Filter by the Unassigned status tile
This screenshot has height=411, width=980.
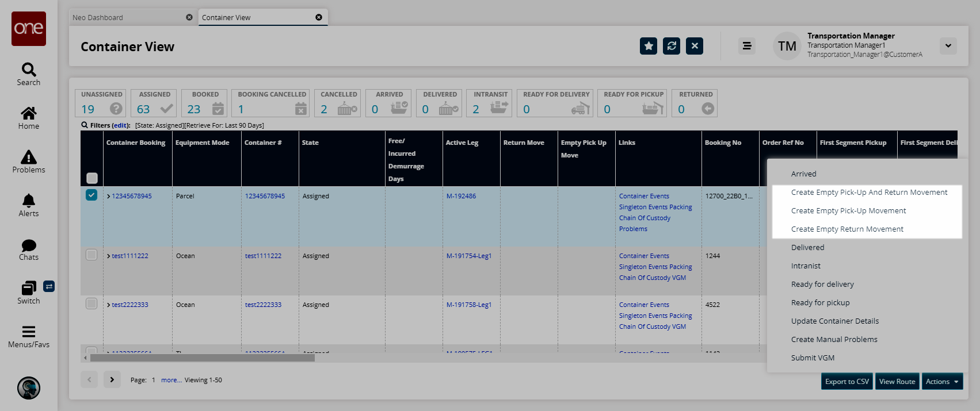pyautogui.click(x=102, y=103)
